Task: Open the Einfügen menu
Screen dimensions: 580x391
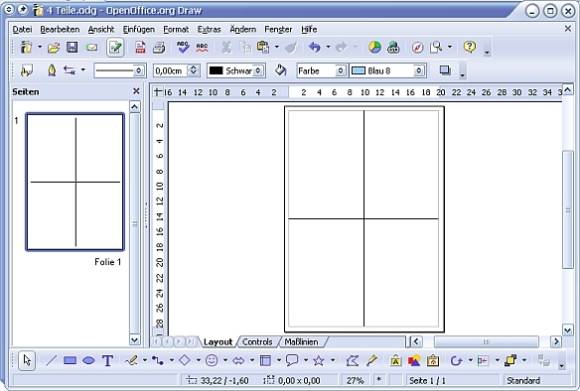Action: click(x=139, y=29)
